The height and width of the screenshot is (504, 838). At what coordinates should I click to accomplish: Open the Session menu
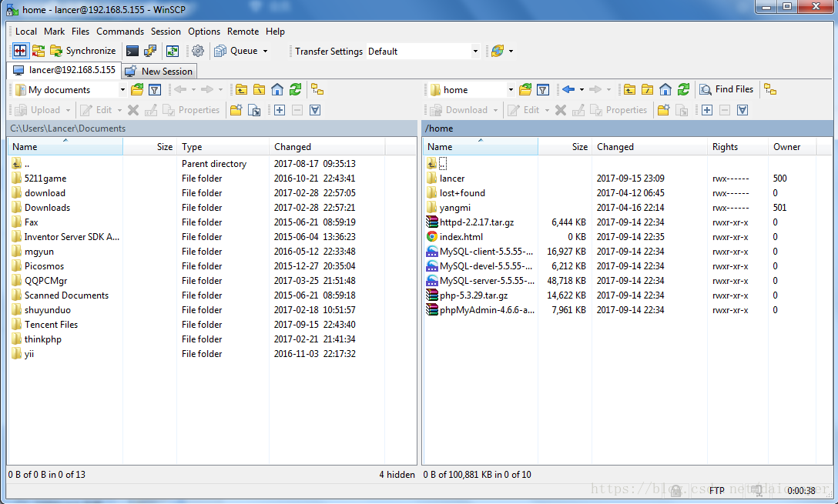tap(166, 32)
